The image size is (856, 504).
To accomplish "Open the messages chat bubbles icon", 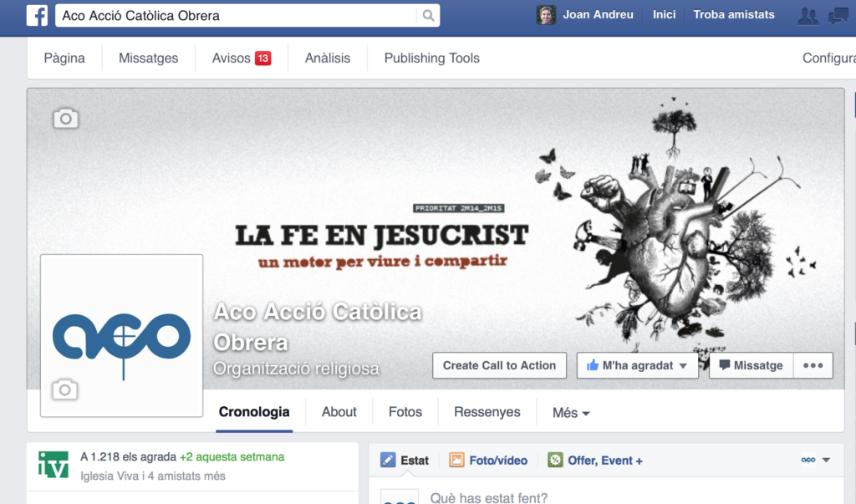I will pos(838,16).
